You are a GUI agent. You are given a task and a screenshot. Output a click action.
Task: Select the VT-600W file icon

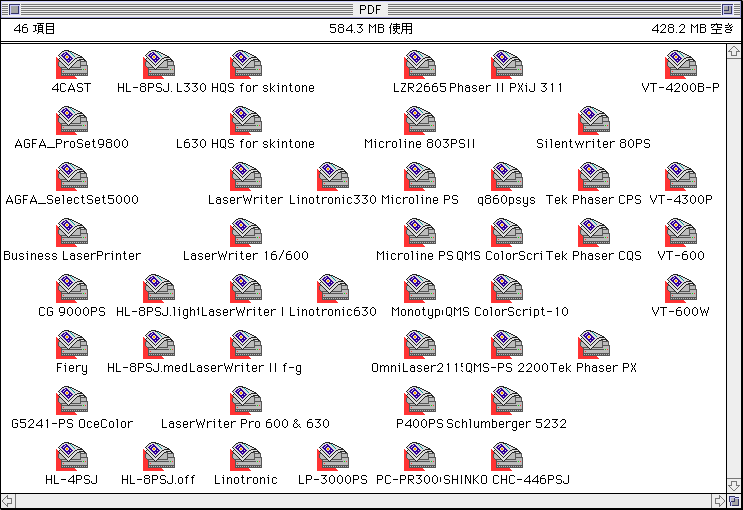point(681,288)
